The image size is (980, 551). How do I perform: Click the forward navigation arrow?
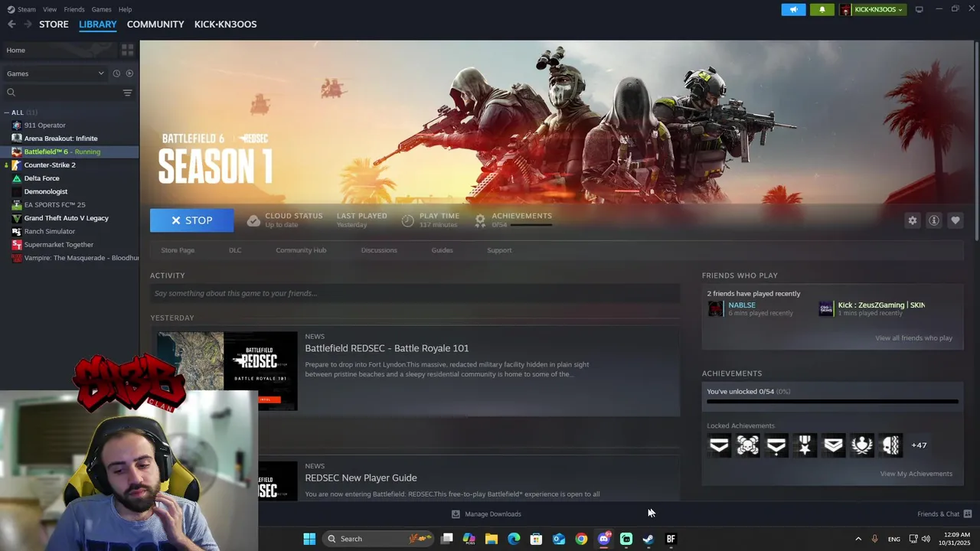[28, 24]
